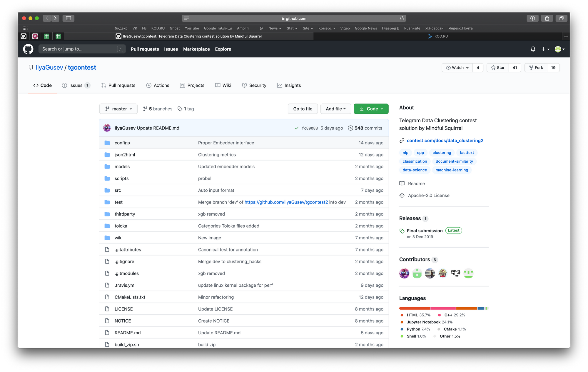The width and height of the screenshot is (588, 372).
Task: Toggle the Safari sidebar button
Action: click(x=68, y=18)
